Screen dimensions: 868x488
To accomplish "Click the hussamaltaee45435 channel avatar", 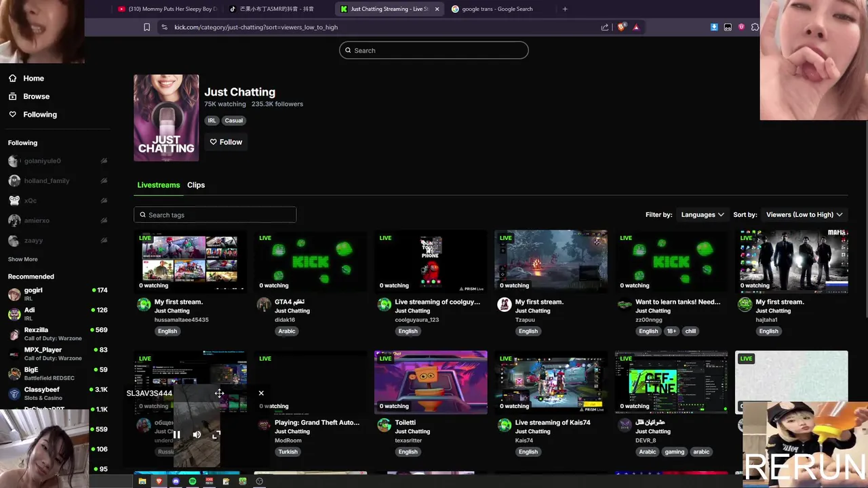I will (144, 304).
